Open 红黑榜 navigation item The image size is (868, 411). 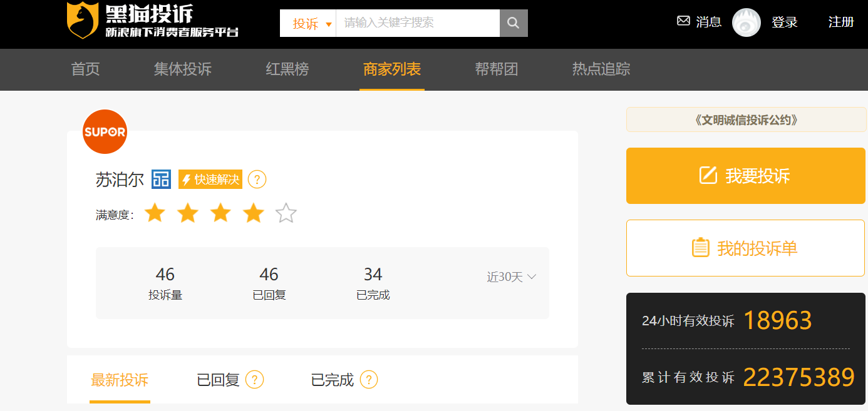[x=287, y=69]
